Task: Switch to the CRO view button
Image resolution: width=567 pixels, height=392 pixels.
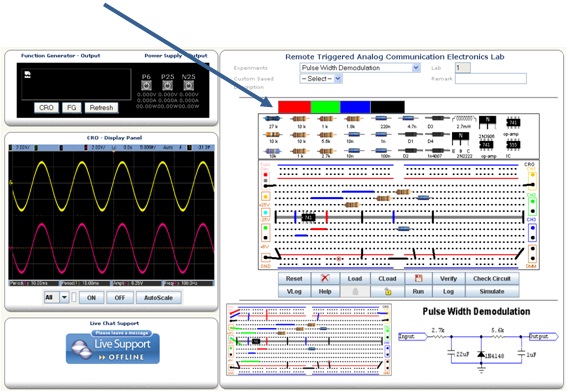Action: (46, 108)
